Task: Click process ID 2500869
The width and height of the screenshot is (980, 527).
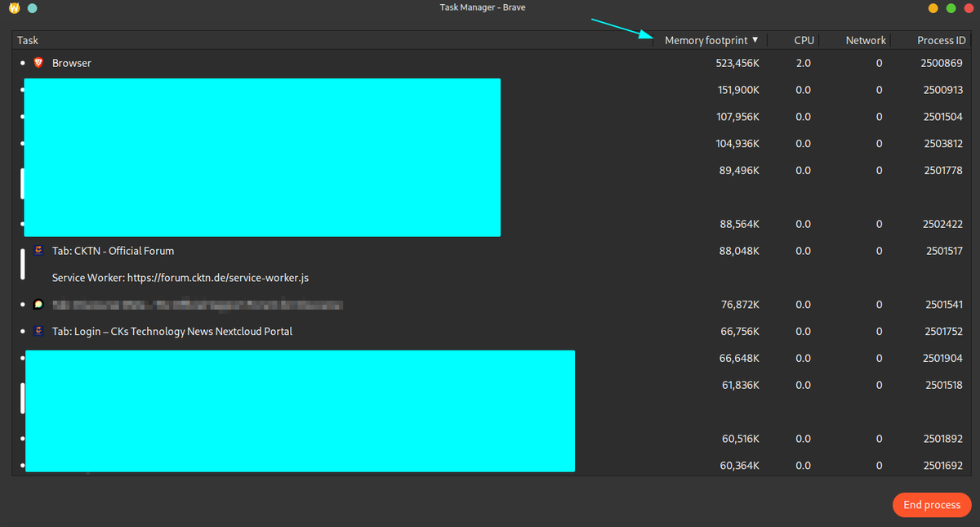Action: [x=943, y=63]
